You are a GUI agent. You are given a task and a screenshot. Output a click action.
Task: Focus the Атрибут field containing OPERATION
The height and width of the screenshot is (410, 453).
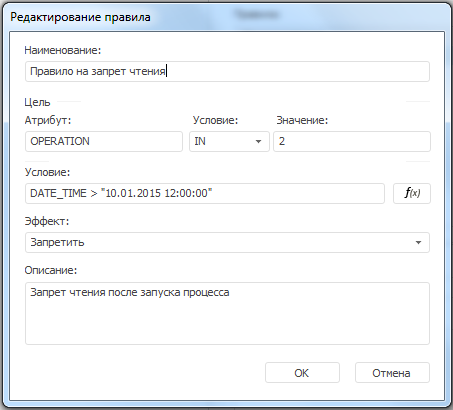point(104,141)
